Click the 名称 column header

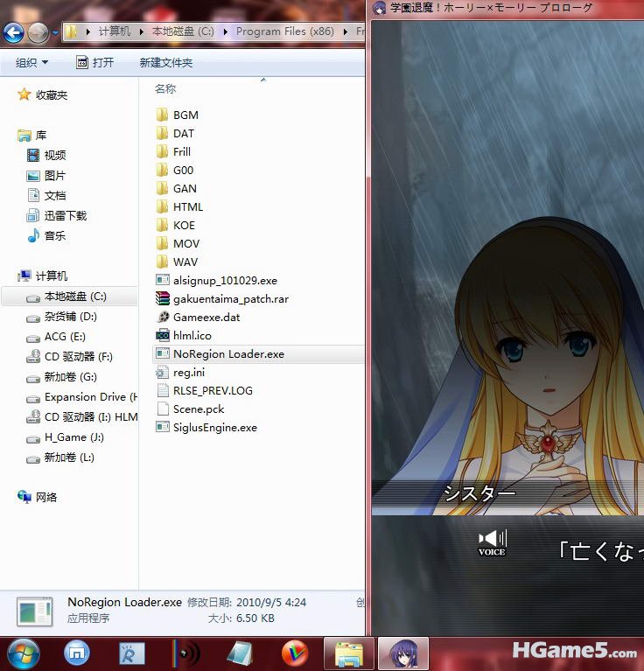165,89
